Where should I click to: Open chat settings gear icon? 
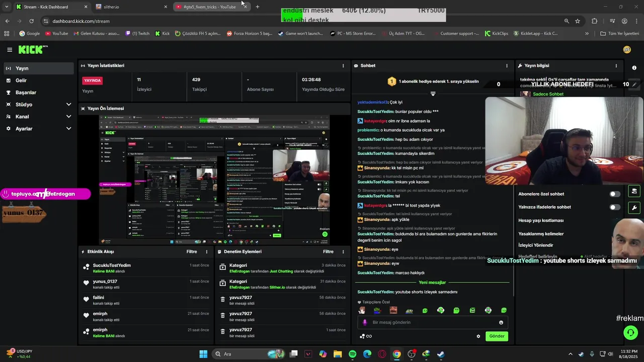478,336
